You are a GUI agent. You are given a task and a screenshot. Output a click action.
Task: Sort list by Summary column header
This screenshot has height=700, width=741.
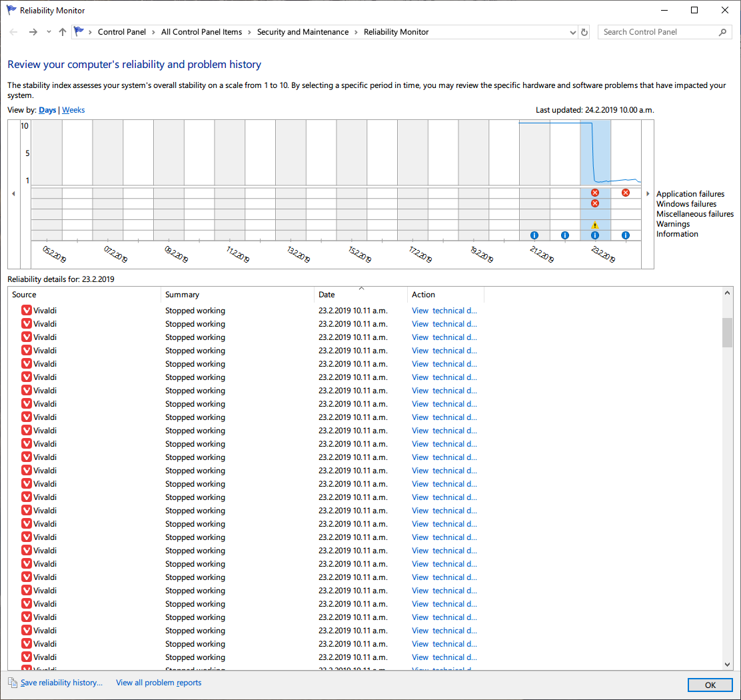coord(237,295)
